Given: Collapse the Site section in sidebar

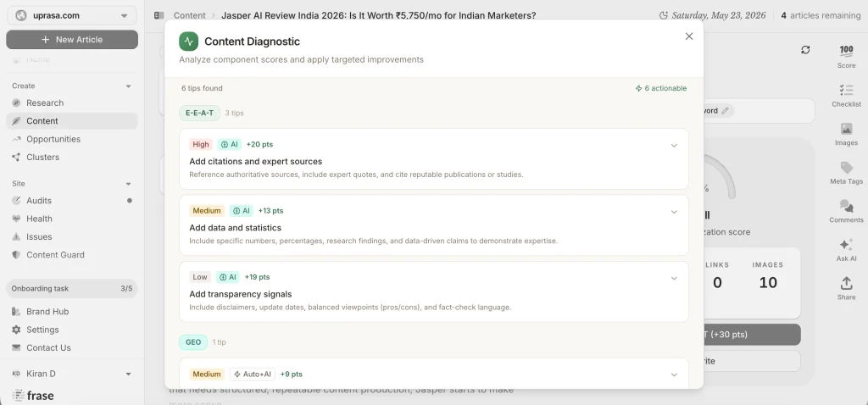Looking at the screenshot, I should (129, 184).
